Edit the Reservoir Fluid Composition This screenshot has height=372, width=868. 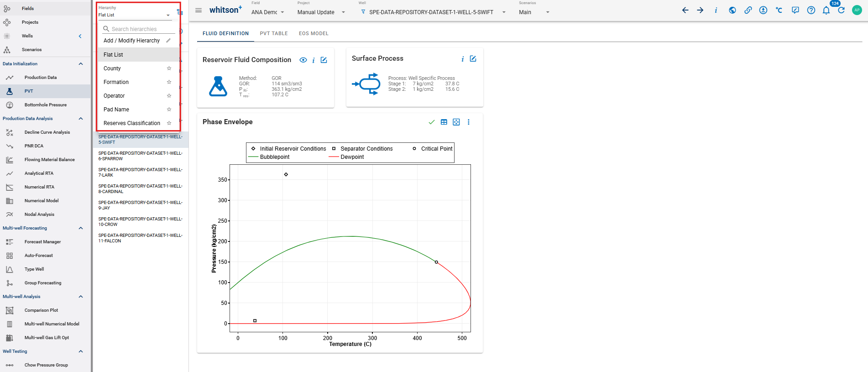click(x=324, y=60)
